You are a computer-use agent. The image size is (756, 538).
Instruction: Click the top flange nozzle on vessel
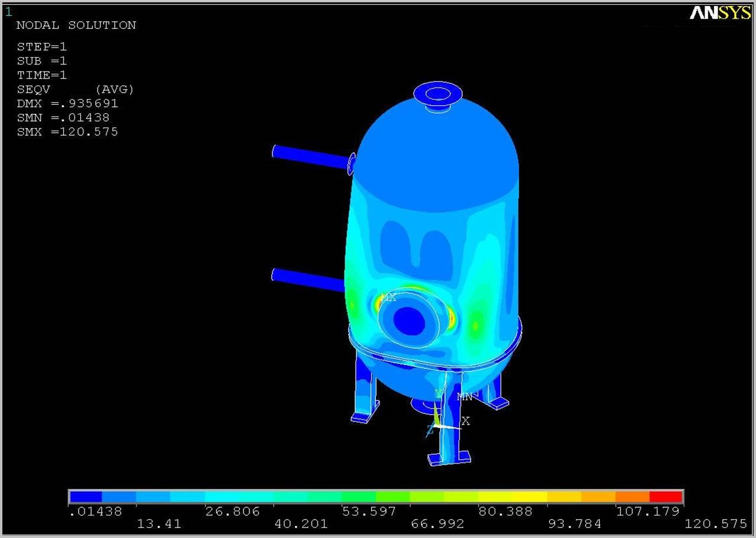pos(437,94)
